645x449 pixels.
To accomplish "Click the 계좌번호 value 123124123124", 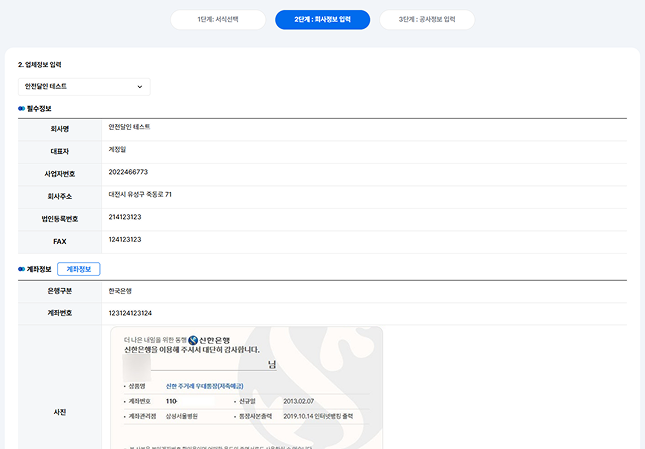I will click(x=130, y=313).
